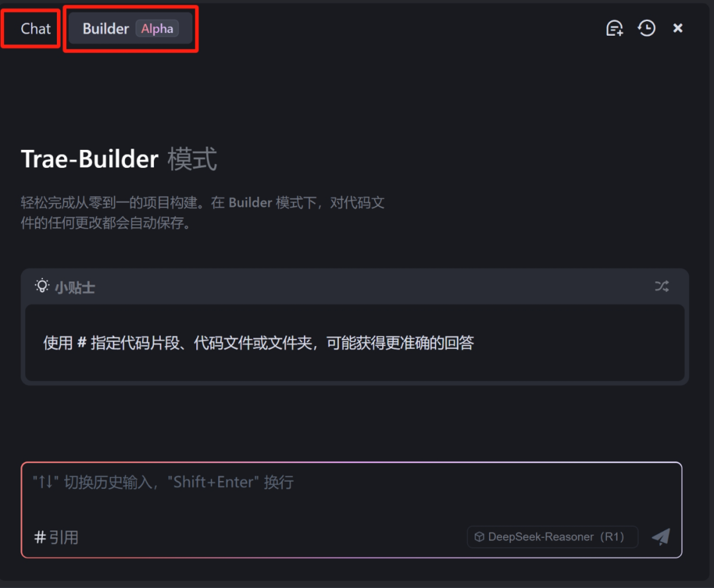Shuffle to another tip in 小贴士
714x588 pixels.
(x=662, y=286)
